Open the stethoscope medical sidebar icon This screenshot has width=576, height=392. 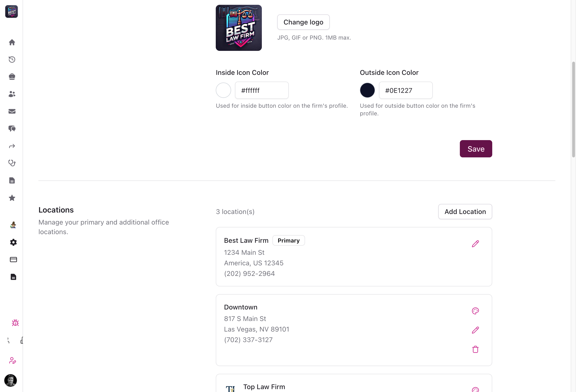12,163
